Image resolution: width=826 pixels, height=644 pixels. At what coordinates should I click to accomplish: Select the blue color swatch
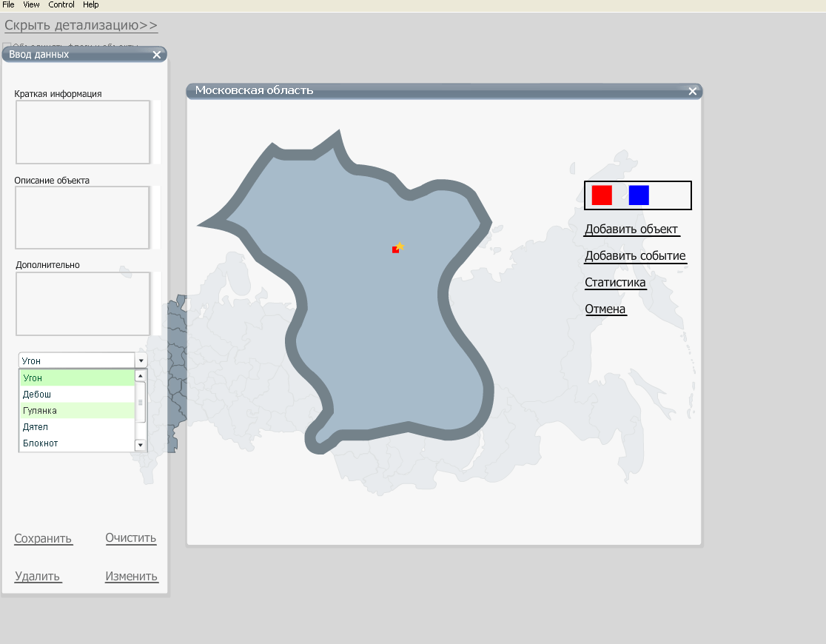(x=639, y=195)
